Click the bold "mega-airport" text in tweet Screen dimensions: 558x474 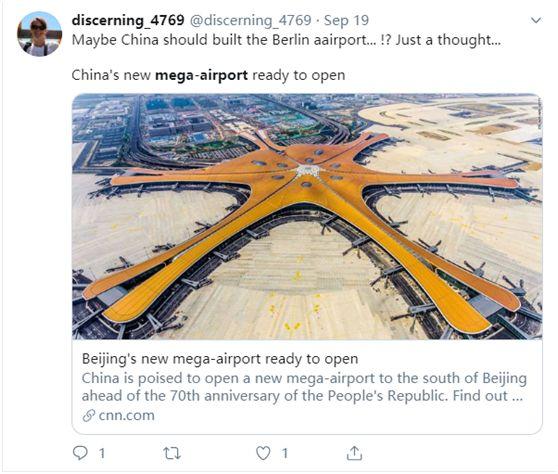click(x=201, y=75)
